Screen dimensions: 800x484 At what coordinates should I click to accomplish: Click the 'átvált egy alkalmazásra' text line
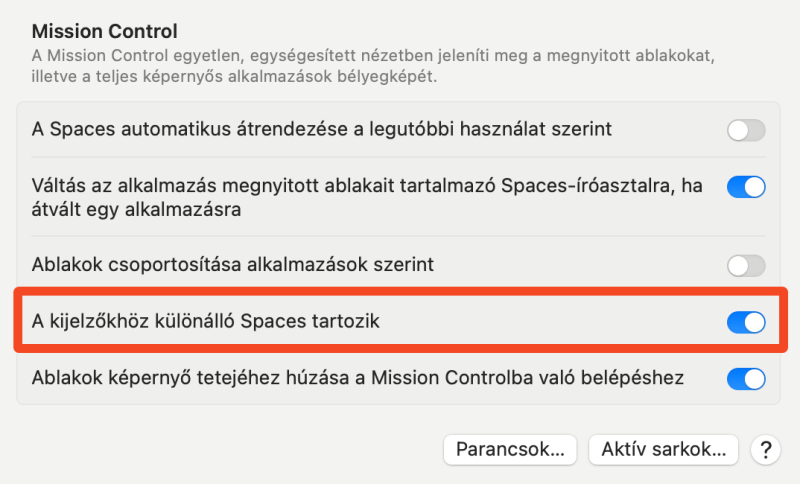coord(136,210)
